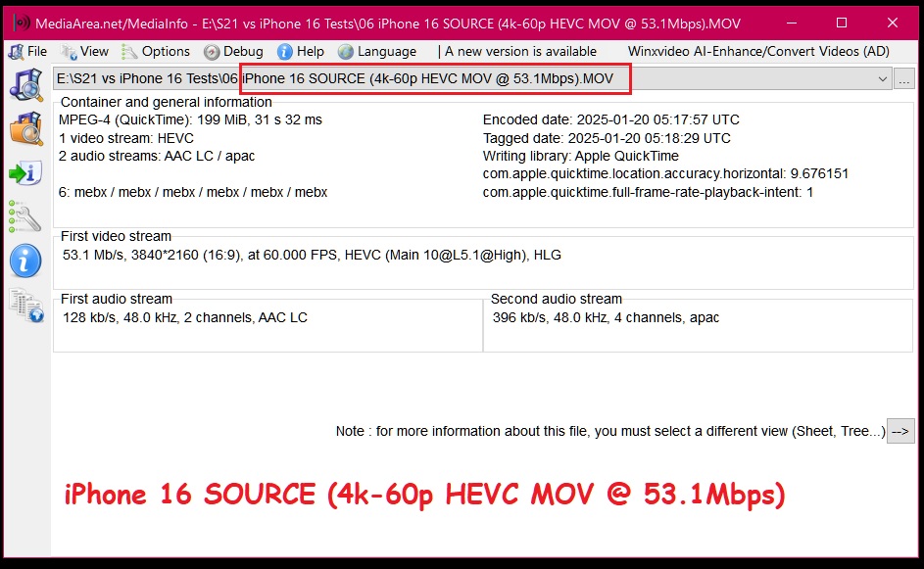Click '2 audio streams: AAC LC / apac'
The width and height of the screenshot is (924, 569).
point(157,156)
